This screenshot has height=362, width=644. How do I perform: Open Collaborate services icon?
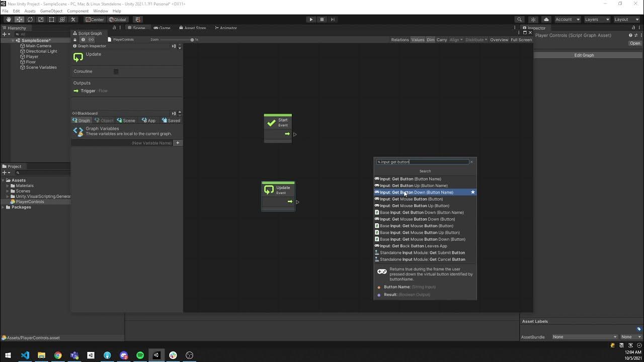point(533,20)
